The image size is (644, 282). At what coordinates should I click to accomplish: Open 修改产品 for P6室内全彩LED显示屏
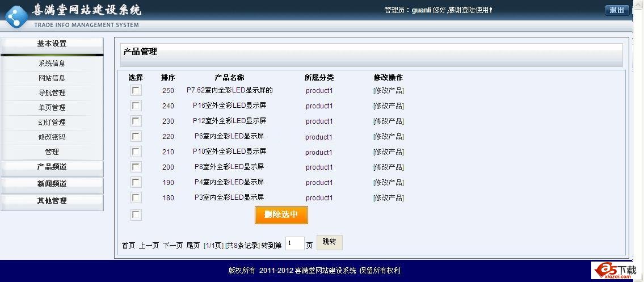pos(389,137)
